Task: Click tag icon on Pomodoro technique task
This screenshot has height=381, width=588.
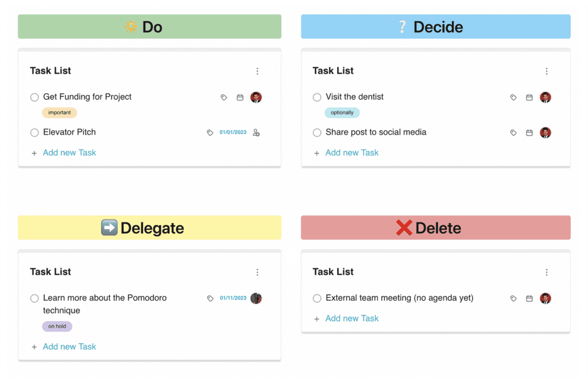Action: [210, 299]
